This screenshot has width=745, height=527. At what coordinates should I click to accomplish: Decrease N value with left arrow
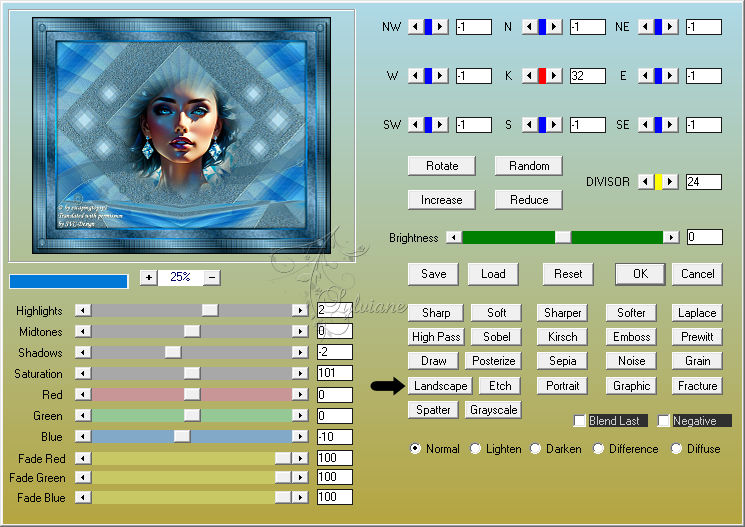530,27
